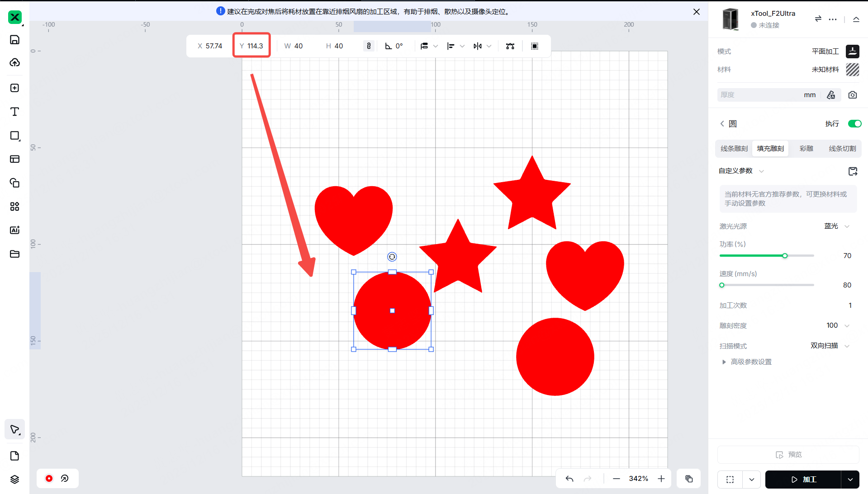Toggle the aspect ratio lock

369,46
